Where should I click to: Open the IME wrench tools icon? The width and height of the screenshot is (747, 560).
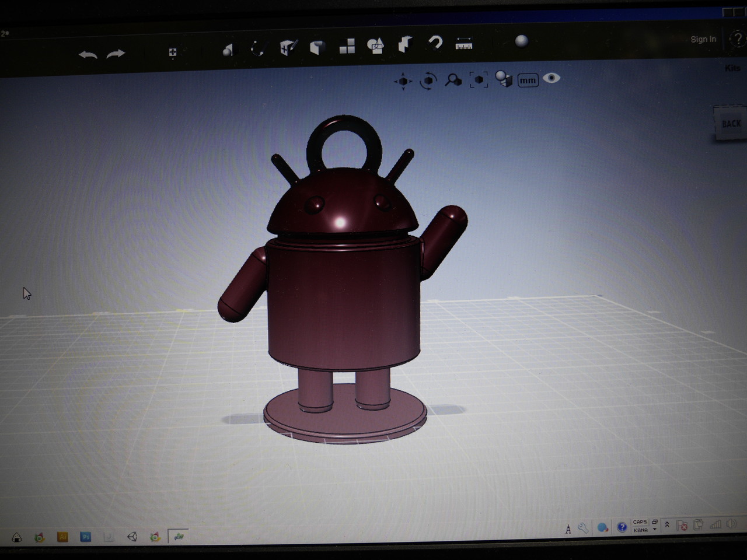(584, 528)
